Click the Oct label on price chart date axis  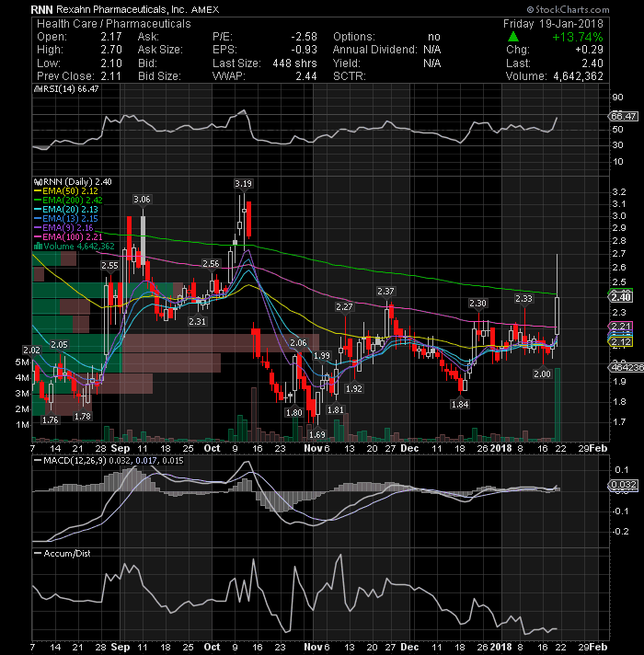212,448
